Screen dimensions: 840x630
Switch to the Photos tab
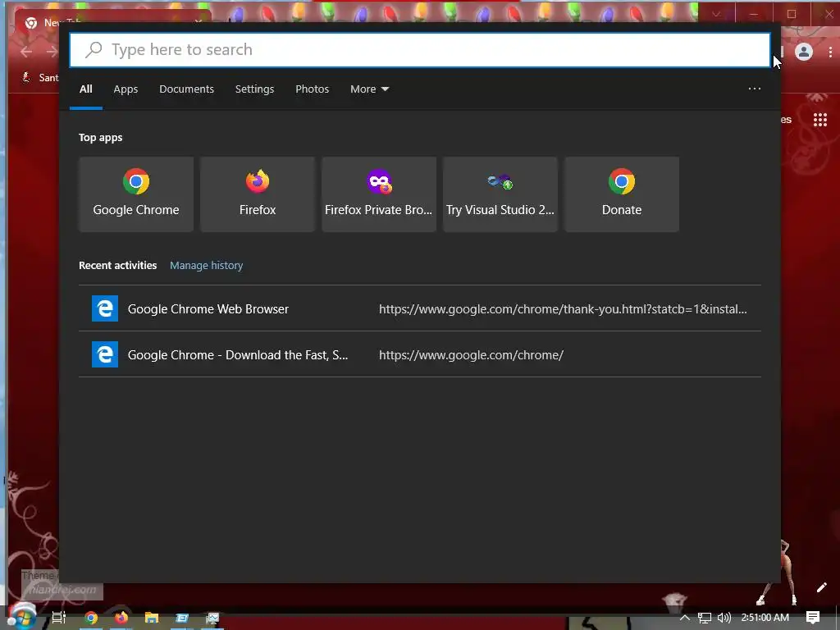click(x=313, y=89)
